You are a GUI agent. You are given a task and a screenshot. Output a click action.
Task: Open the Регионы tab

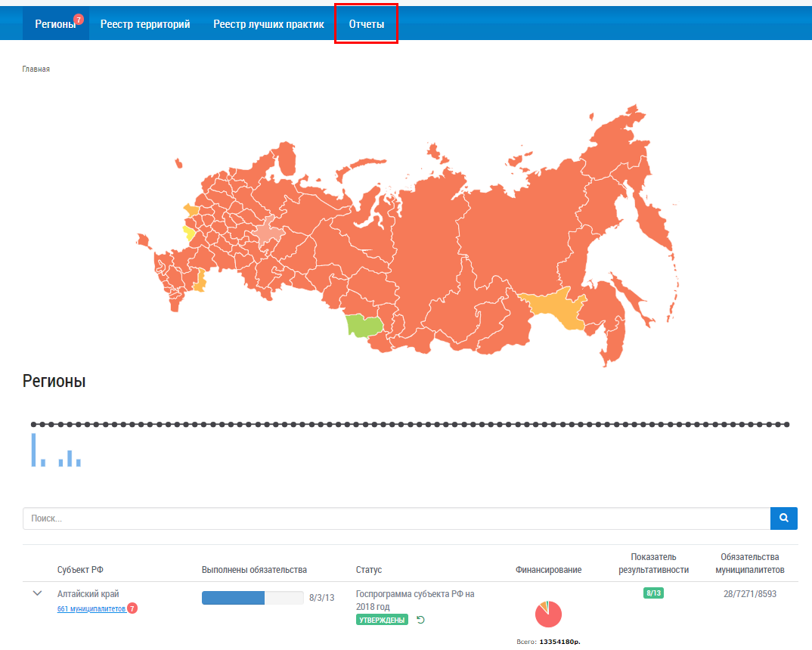[x=55, y=24]
